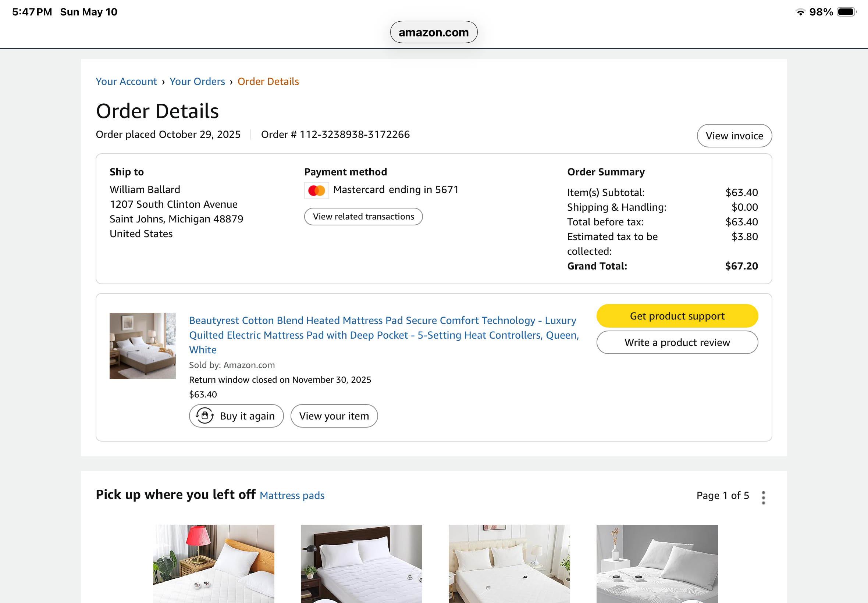The image size is (868, 603).
Task: Select the mattress pad with red lamp thumbnail
Action: pos(213,563)
